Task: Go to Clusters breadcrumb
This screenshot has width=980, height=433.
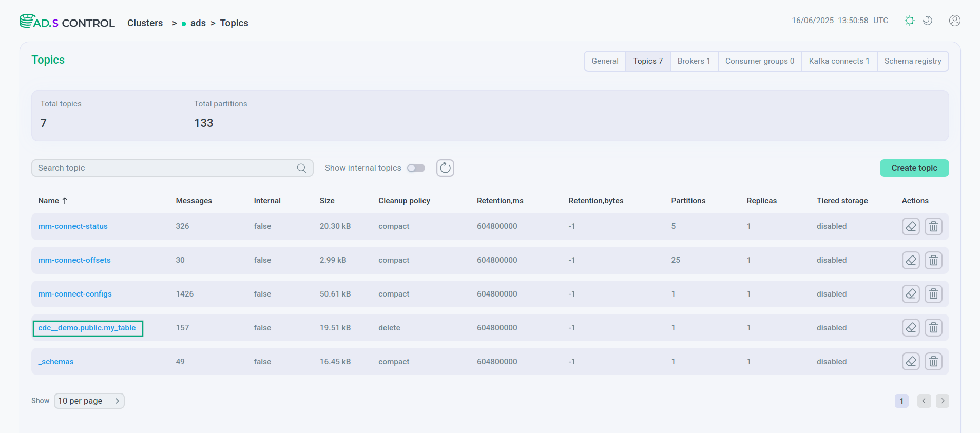Action: pyautogui.click(x=145, y=23)
